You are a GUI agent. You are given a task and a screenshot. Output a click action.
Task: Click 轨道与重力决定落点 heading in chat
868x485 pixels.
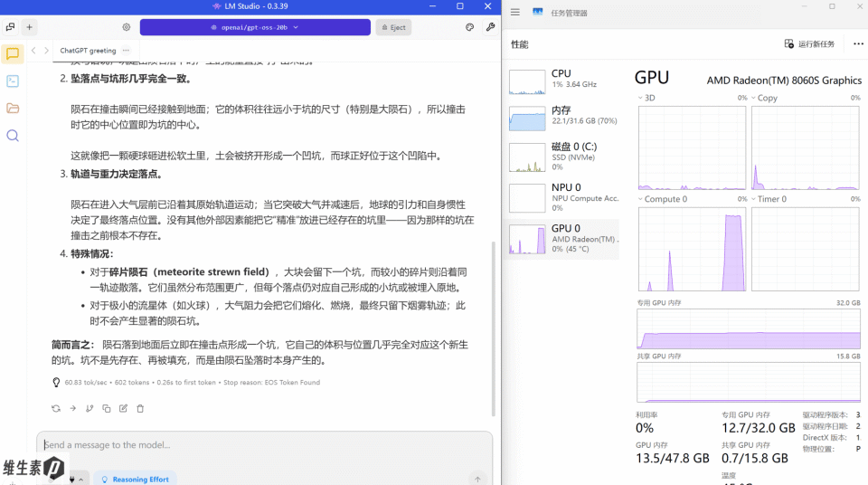(x=117, y=174)
